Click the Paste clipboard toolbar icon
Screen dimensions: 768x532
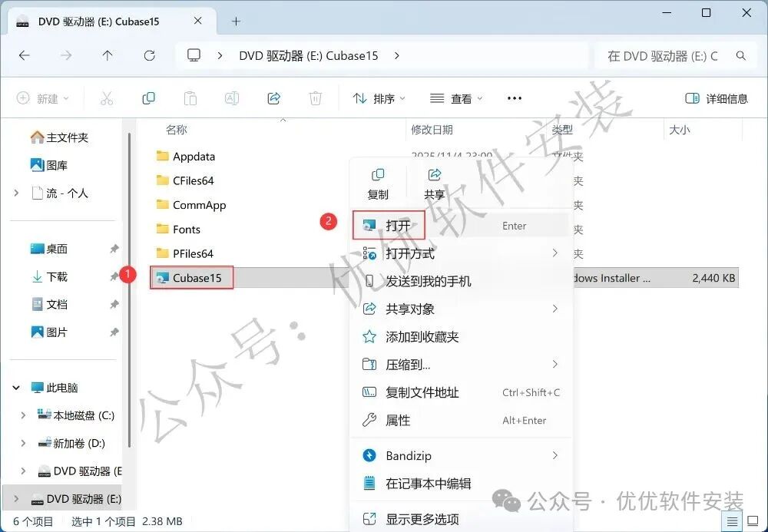pyautogui.click(x=190, y=98)
